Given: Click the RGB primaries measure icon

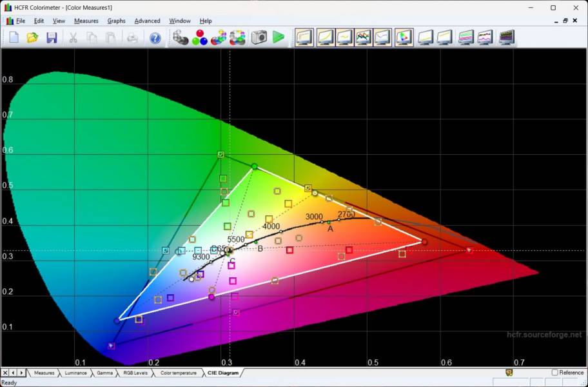Looking at the screenshot, I should 200,37.
